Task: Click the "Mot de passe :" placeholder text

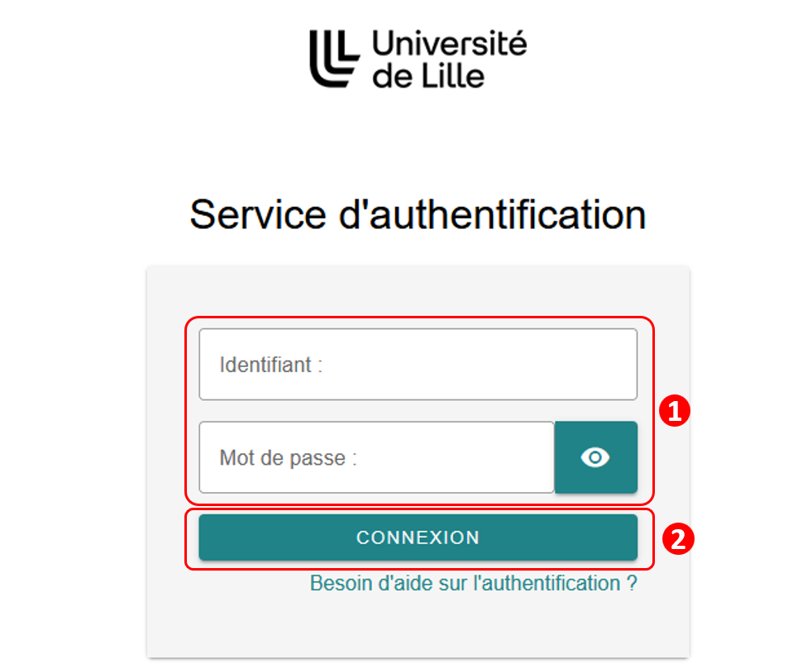Action: 289,458
